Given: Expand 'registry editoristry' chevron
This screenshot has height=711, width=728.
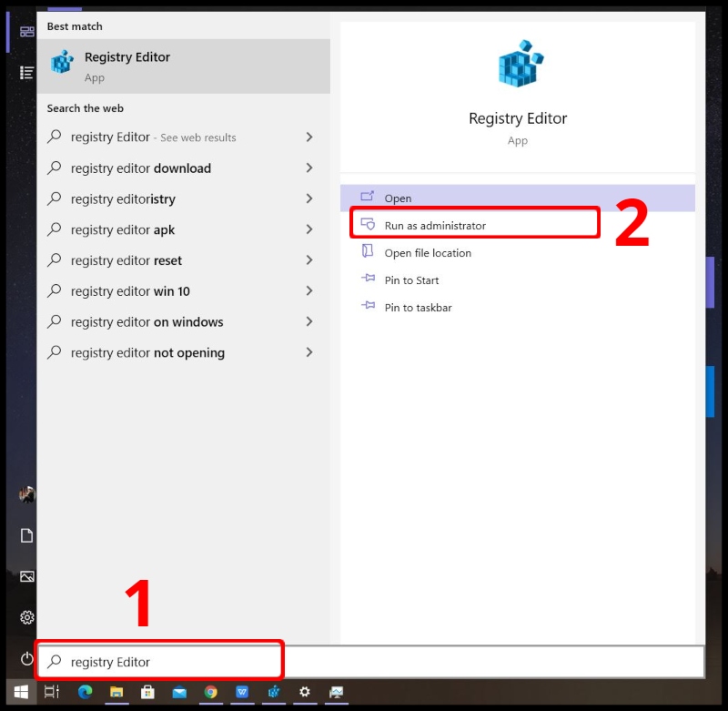Looking at the screenshot, I should [x=309, y=198].
